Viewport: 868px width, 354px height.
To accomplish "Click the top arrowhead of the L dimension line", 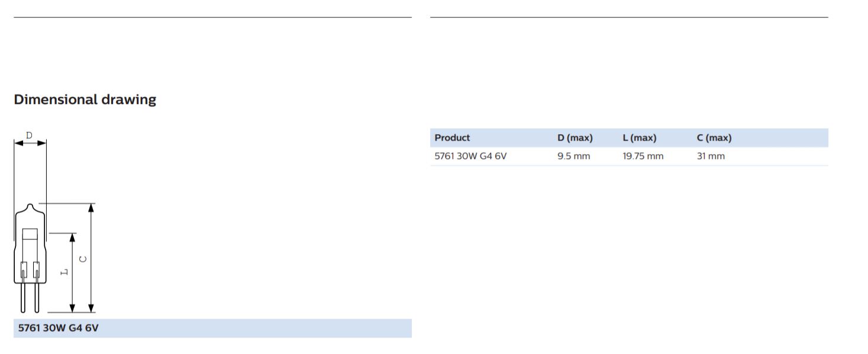I will [72, 237].
